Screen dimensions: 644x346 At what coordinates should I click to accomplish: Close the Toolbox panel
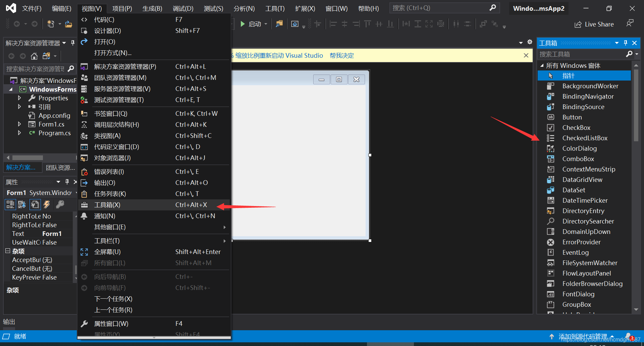point(634,43)
